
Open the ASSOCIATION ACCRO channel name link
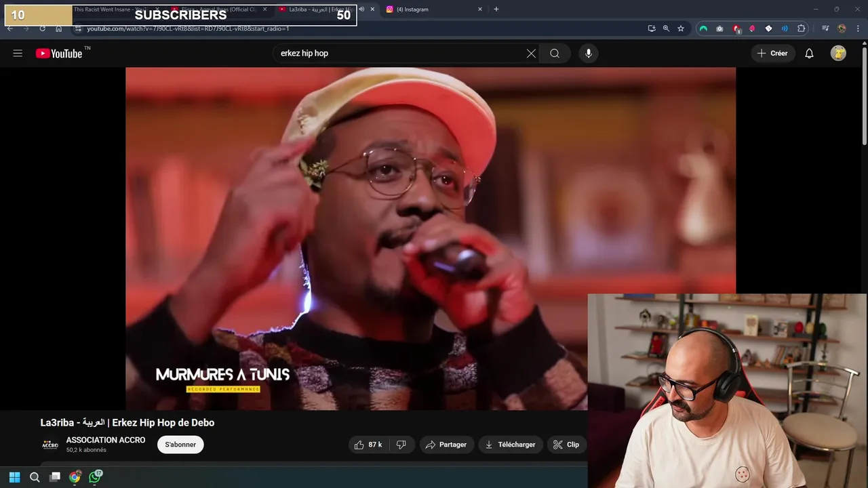click(106, 440)
